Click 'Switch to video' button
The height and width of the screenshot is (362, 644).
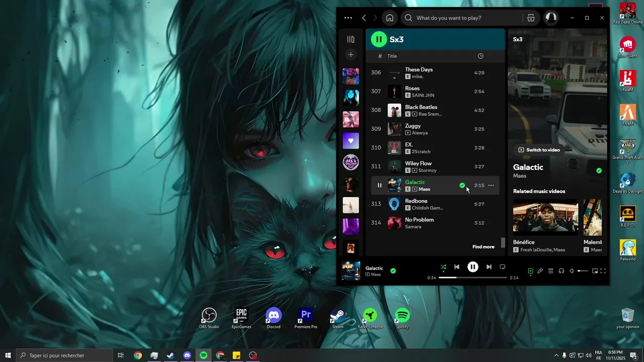[x=539, y=150]
